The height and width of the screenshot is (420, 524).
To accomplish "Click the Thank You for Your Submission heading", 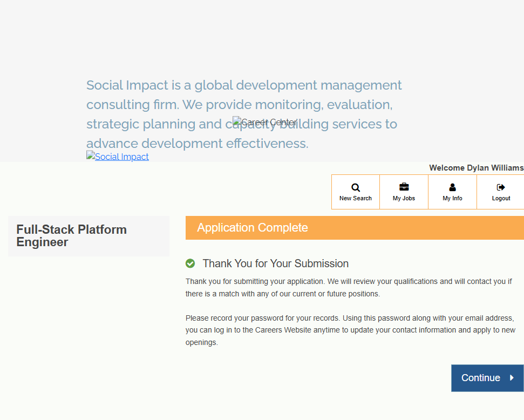I will [x=275, y=263].
